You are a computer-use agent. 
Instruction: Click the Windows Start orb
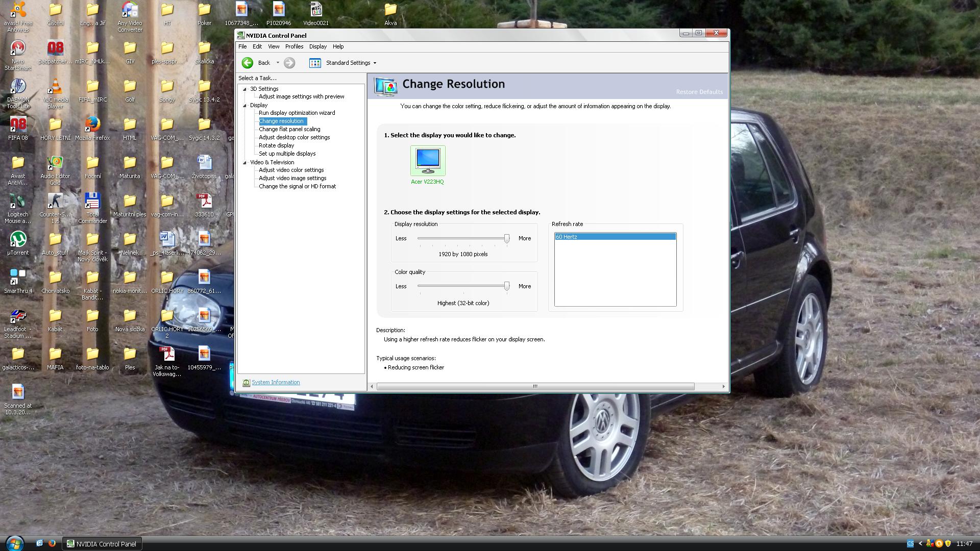tap(14, 543)
